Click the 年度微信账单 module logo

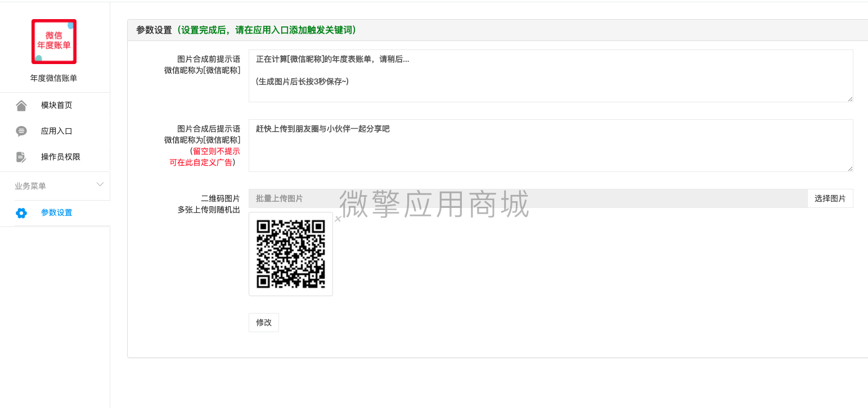(54, 42)
